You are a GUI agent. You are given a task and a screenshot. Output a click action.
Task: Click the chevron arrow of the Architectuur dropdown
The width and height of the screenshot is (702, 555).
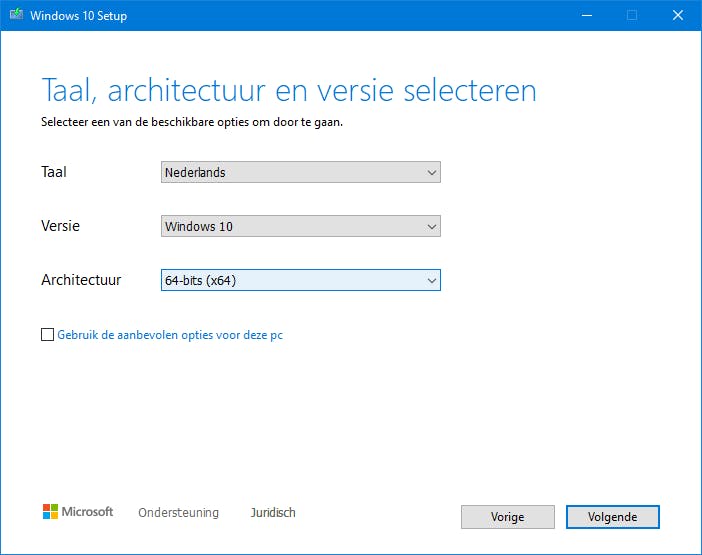[x=432, y=281]
